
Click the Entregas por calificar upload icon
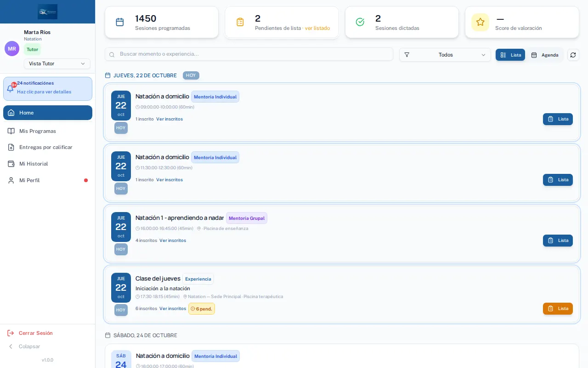pos(11,147)
